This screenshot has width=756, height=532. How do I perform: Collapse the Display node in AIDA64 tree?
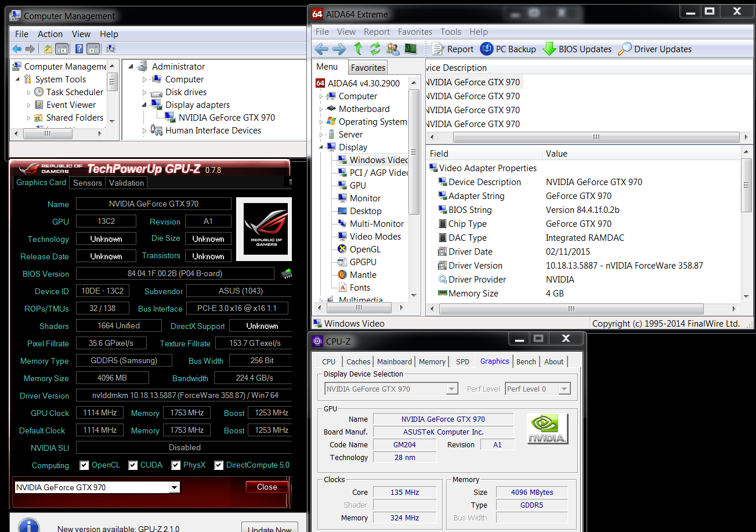pyautogui.click(x=321, y=147)
